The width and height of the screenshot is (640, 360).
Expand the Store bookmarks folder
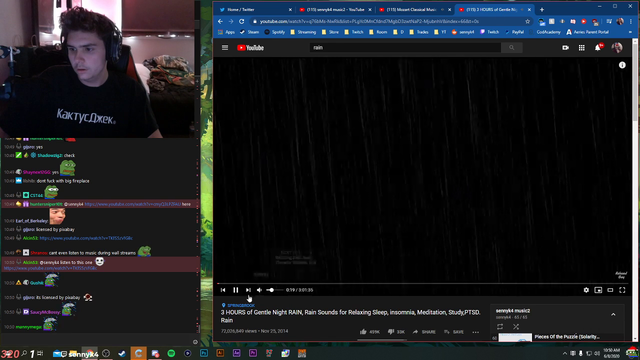point(330,32)
